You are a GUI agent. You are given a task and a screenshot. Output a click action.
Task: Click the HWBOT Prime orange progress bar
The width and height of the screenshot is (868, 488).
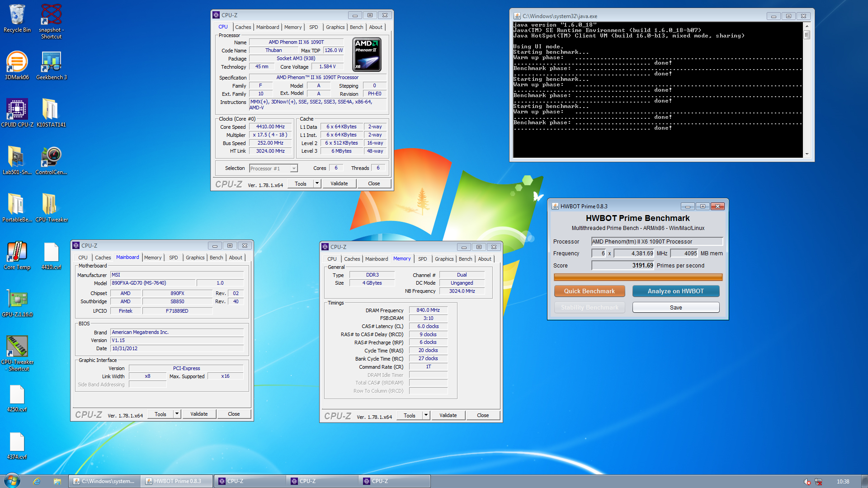(x=638, y=277)
